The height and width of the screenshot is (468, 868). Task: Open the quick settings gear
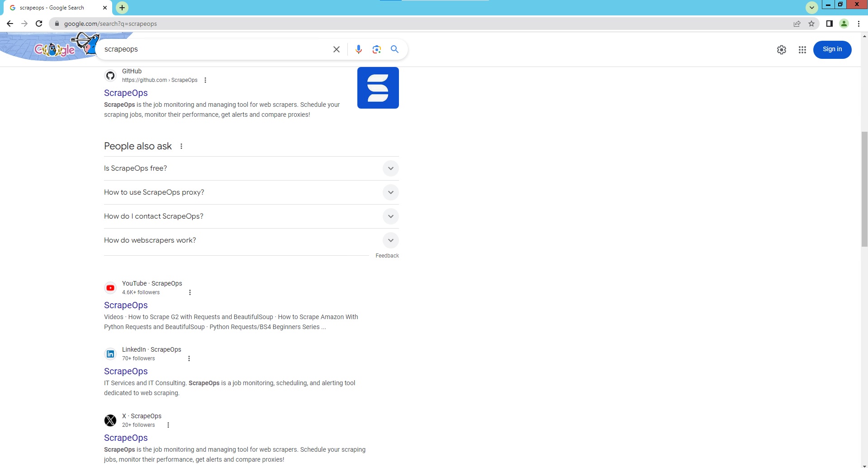pyautogui.click(x=782, y=50)
